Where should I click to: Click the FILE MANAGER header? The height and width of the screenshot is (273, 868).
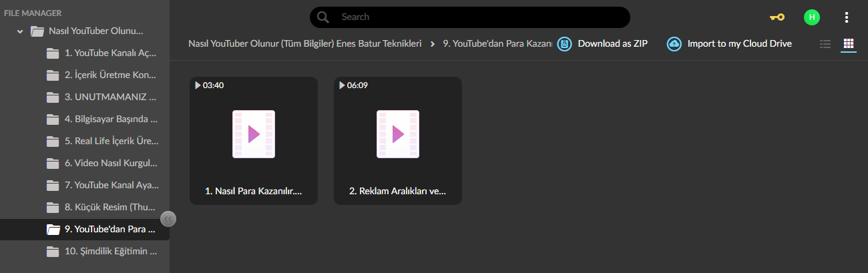coord(33,13)
